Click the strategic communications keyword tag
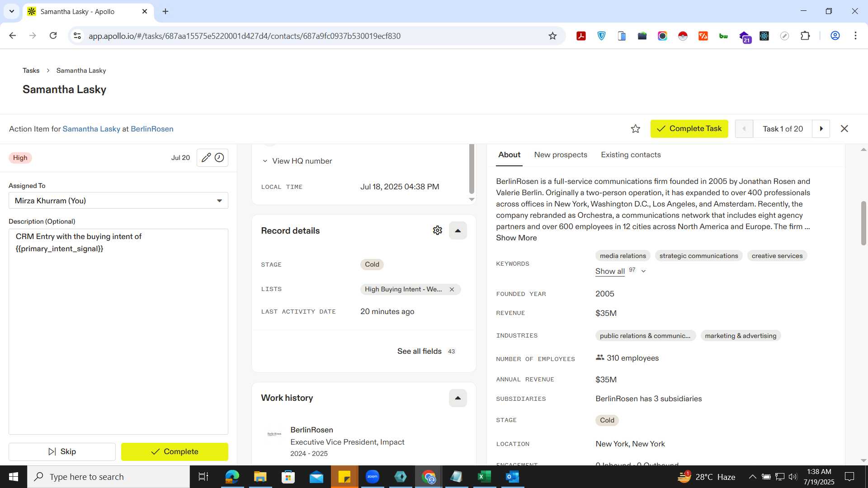Screen dimensions: 868x488 click(x=698, y=256)
